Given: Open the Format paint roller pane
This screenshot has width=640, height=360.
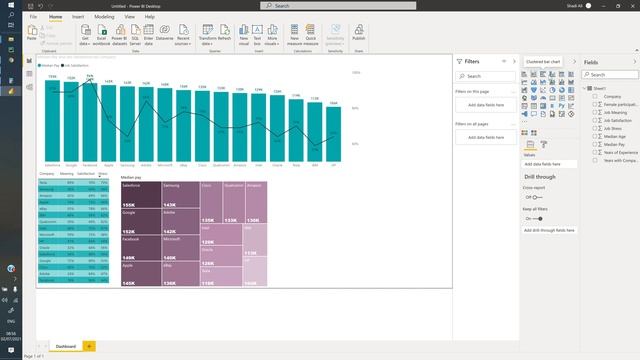Looking at the screenshot, I should [544, 144].
